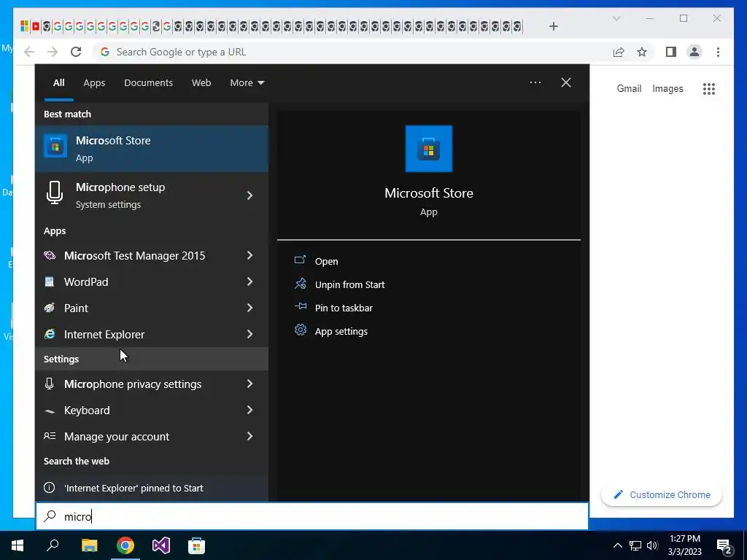The image size is (747, 560).
Task: Open App settings for Microsoft Store
Action: 341,332
